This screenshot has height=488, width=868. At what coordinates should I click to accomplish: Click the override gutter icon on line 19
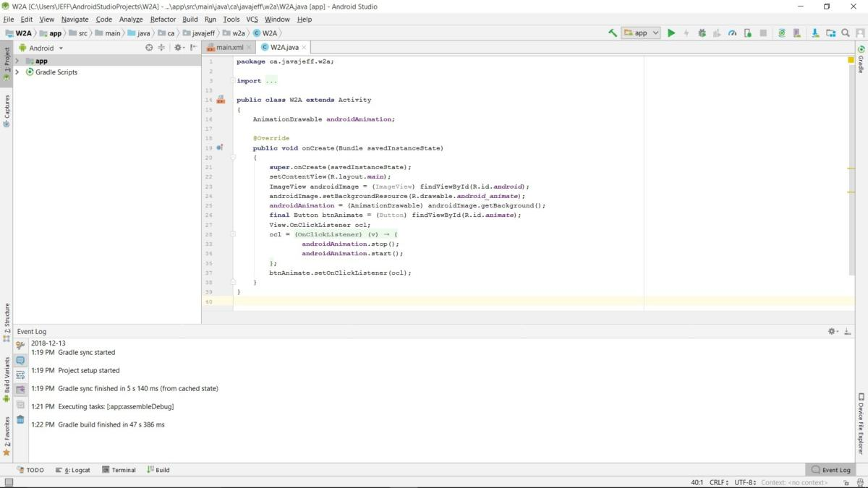click(220, 147)
